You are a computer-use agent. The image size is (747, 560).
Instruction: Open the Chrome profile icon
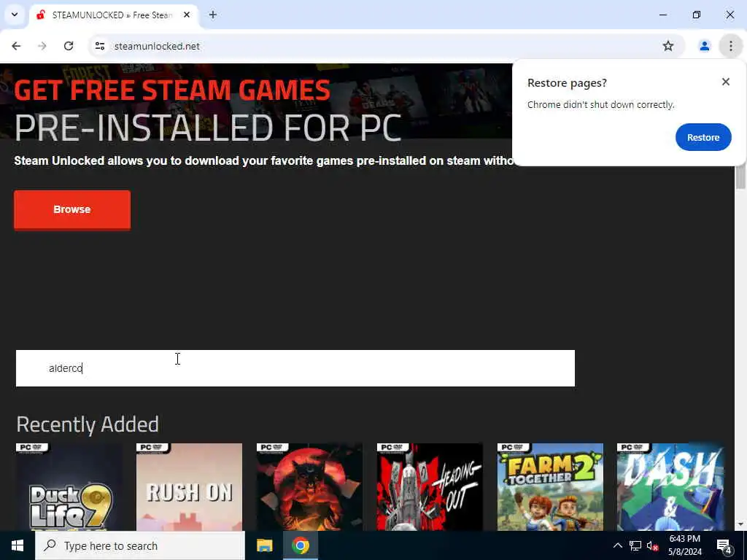[x=704, y=46]
